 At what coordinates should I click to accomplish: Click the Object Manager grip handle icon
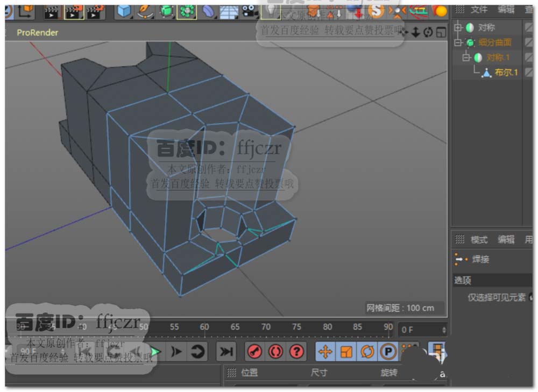(460, 10)
